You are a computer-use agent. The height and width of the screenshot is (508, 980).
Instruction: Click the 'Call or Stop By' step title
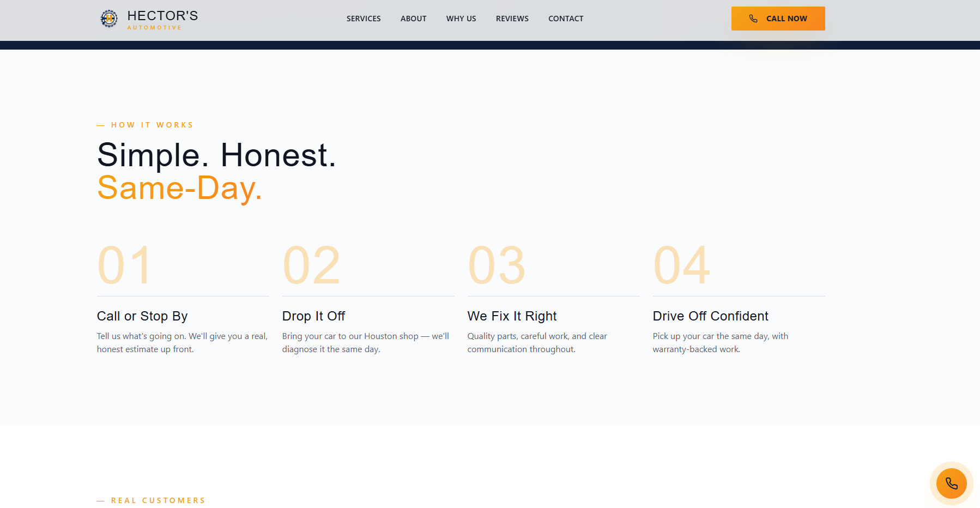[142, 316]
